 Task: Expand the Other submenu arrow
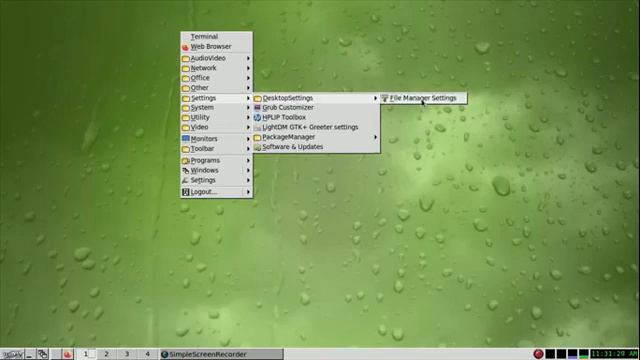point(248,88)
